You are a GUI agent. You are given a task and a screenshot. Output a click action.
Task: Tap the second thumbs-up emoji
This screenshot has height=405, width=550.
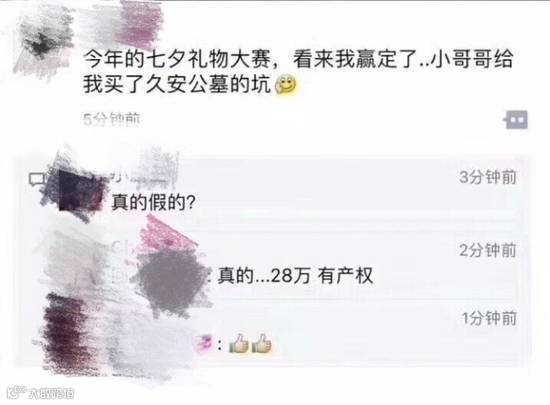point(261,344)
